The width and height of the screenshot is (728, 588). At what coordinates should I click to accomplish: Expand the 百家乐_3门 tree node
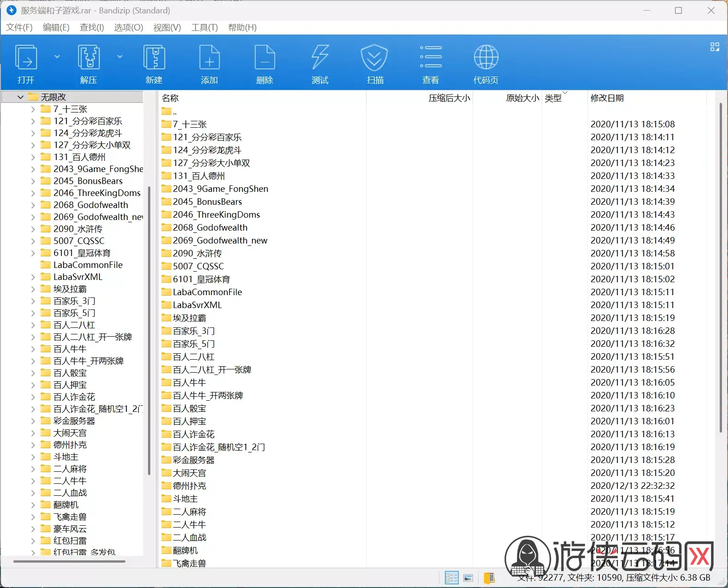(x=33, y=301)
